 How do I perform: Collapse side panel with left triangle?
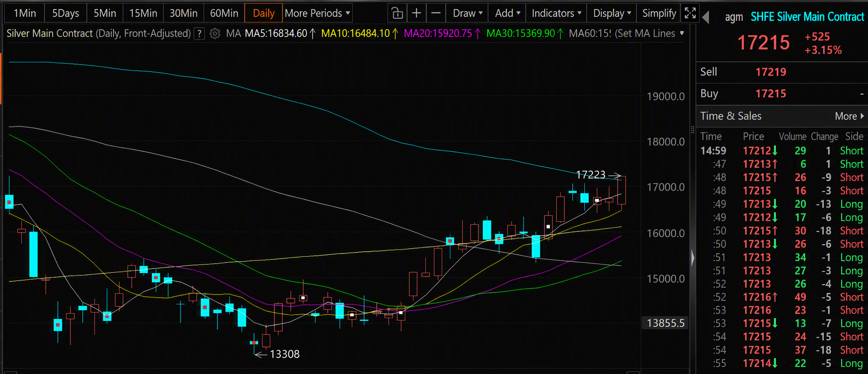pos(706,18)
